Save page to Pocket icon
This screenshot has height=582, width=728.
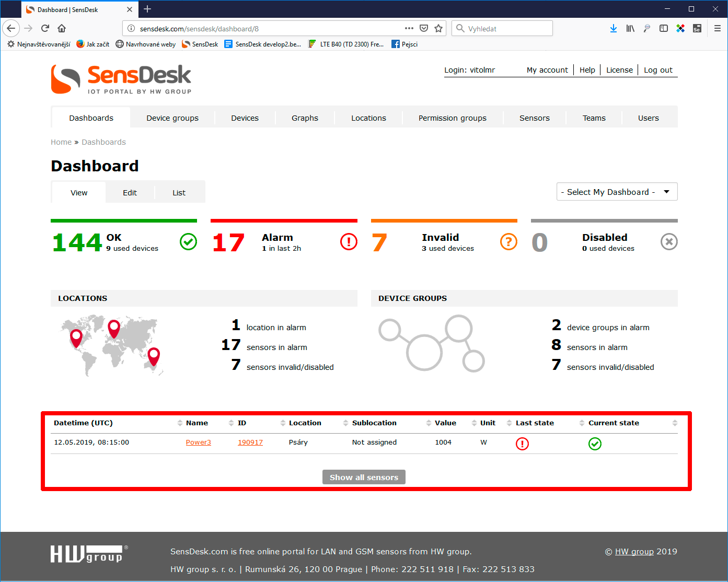(424, 28)
